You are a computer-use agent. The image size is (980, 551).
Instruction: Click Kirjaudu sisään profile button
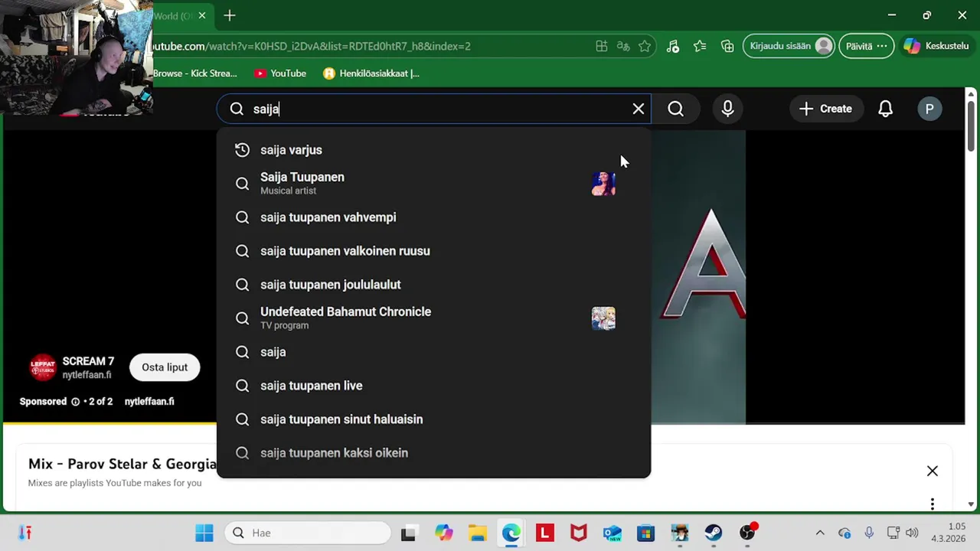789,46
